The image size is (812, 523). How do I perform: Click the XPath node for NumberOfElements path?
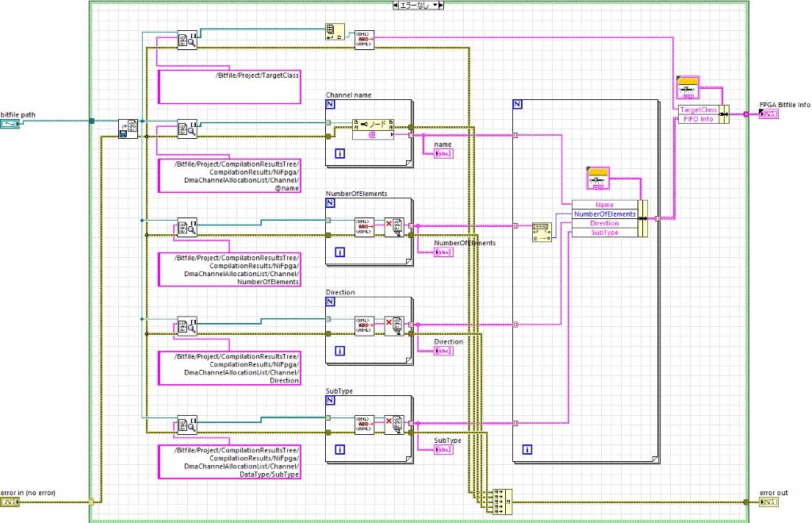[x=187, y=228]
